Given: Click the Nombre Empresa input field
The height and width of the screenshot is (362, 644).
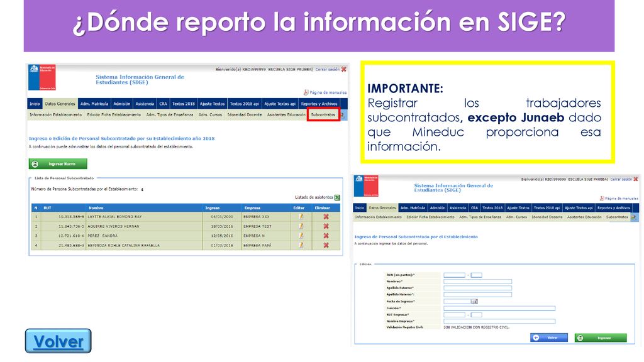Looking at the screenshot, I should (499, 321).
